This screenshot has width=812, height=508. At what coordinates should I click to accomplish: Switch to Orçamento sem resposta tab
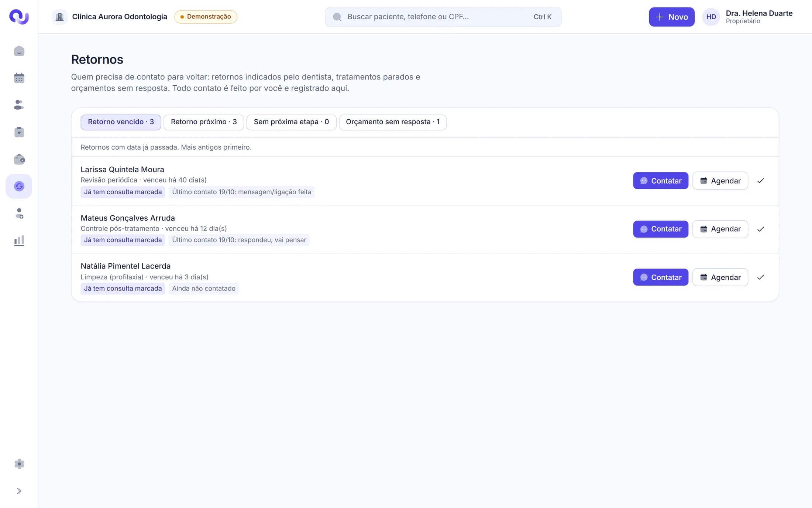pos(393,122)
